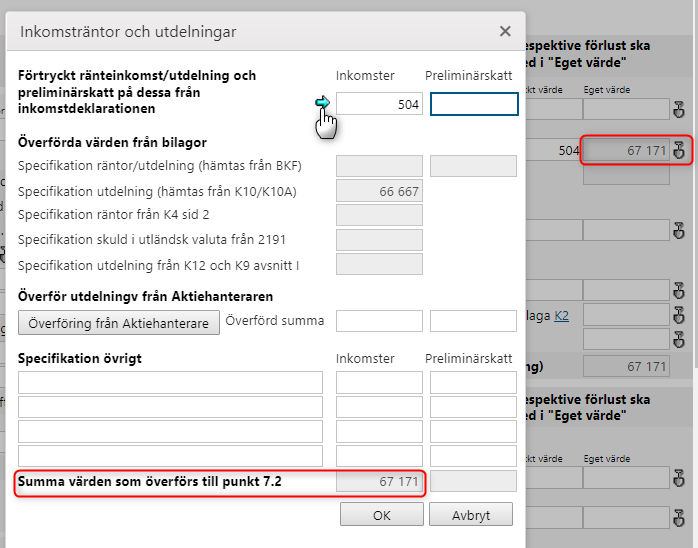Viewport: 698px width, 548px height.
Task: Click first-row Inkomster field in Specifikation övrigt
Action: coord(379,383)
